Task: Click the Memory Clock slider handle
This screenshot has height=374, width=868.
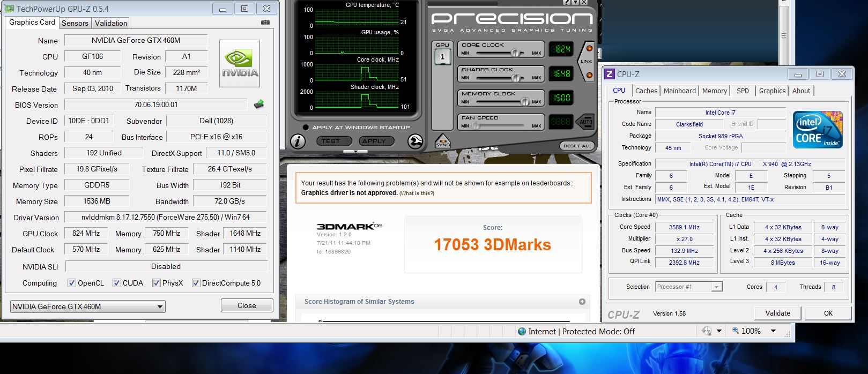Action: pos(525,101)
